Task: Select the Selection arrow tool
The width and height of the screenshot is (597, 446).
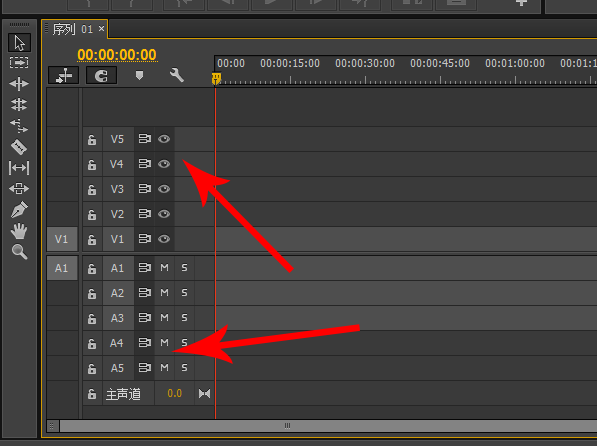Action: tap(19, 43)
